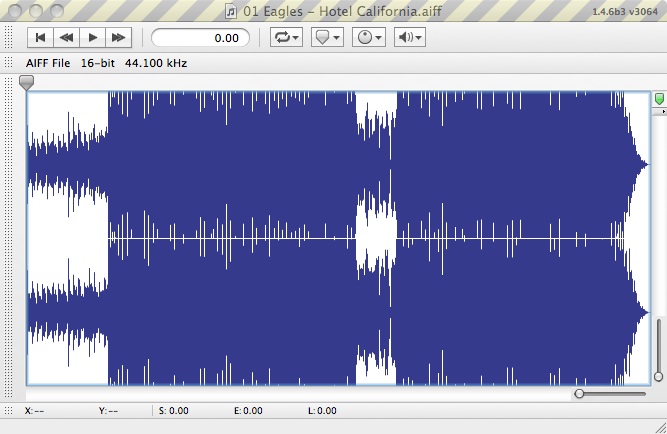Click the window close button

coord(15,11)
